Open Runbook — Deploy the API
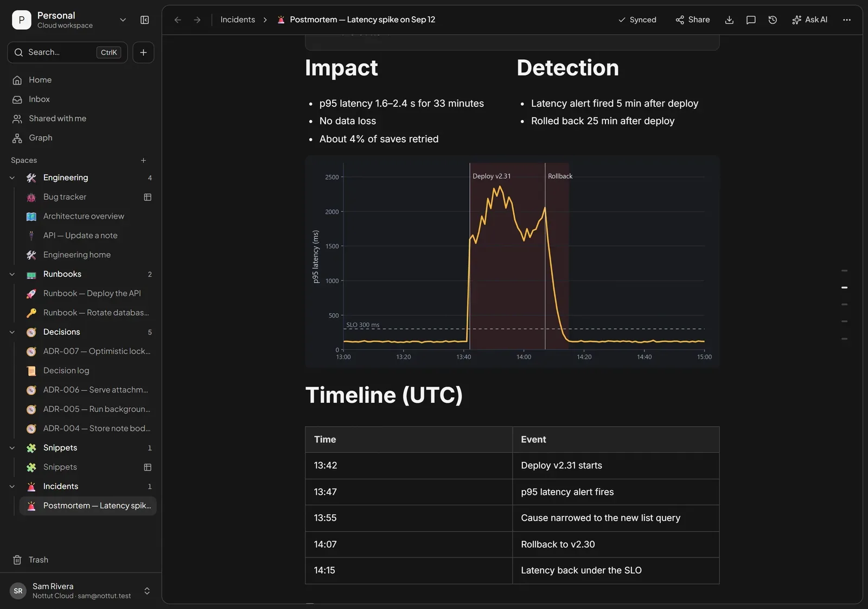868x609 pixels. click(x=88, y=294)
